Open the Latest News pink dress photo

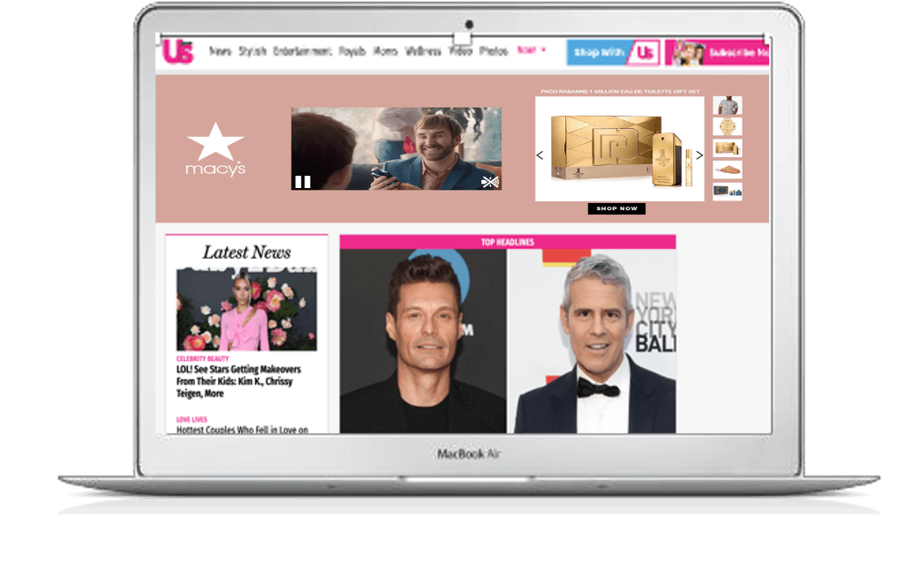click(x=246, y=310)
